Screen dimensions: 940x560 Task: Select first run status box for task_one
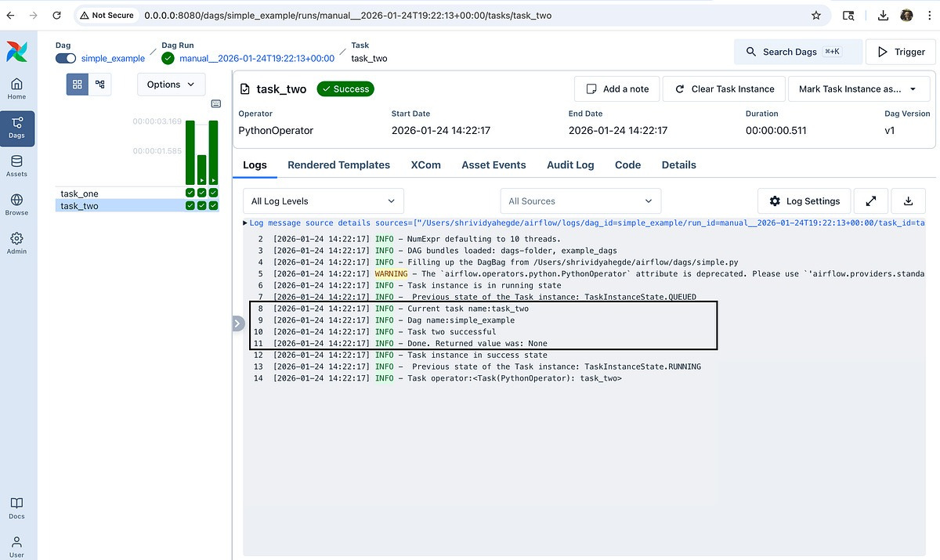190,193
